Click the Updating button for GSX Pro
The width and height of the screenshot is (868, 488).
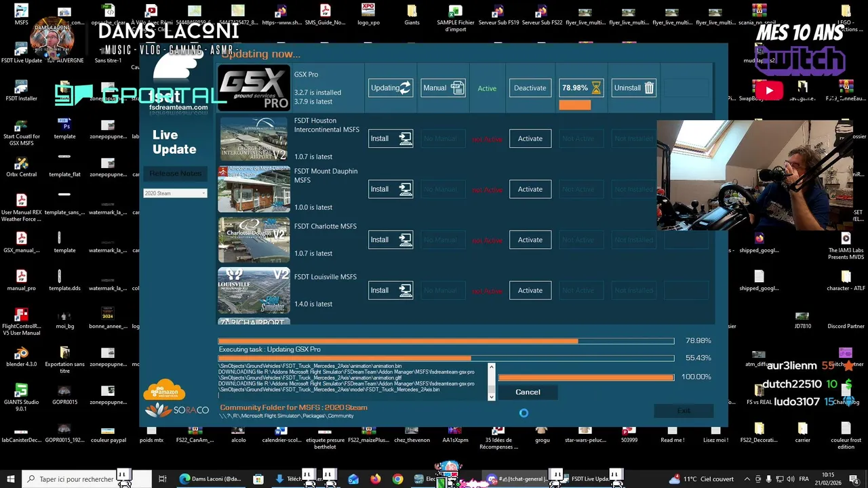[391, 88]
